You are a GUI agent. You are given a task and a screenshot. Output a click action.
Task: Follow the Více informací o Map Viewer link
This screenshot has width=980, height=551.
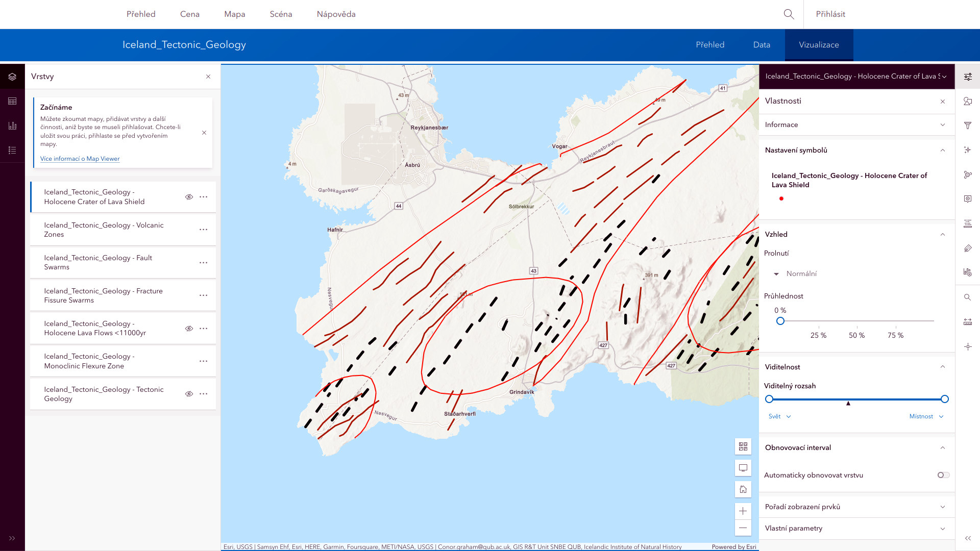tap(80, 159)
